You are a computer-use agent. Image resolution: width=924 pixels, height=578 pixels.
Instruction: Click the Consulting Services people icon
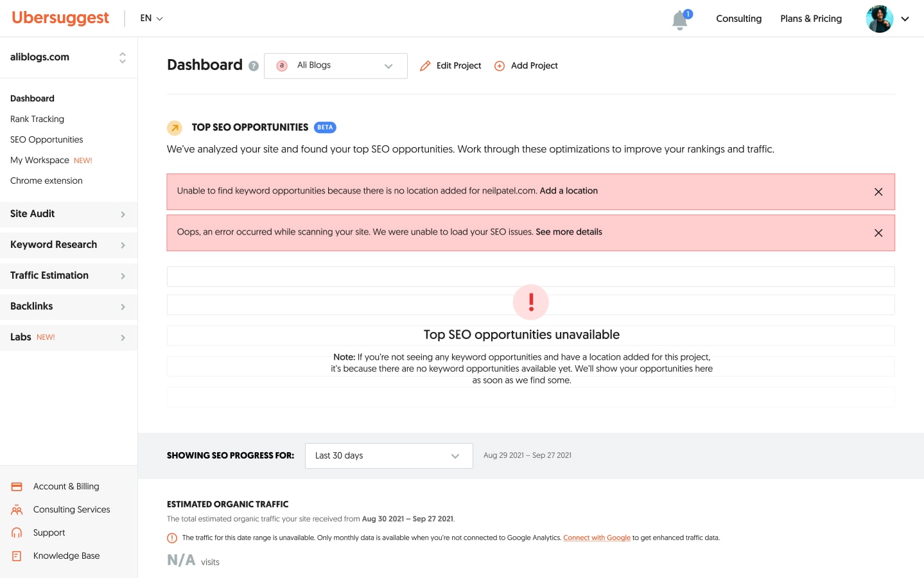tap(17, 510)
